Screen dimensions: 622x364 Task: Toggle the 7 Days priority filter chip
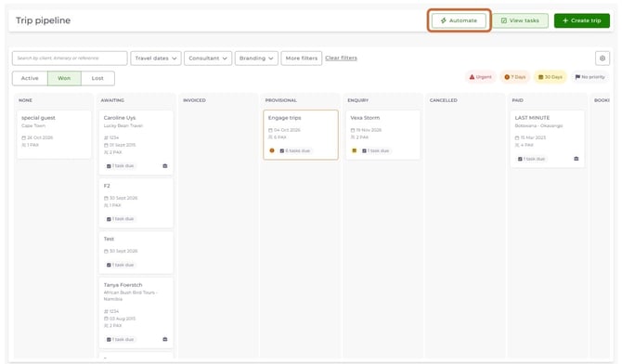[515, 77]
